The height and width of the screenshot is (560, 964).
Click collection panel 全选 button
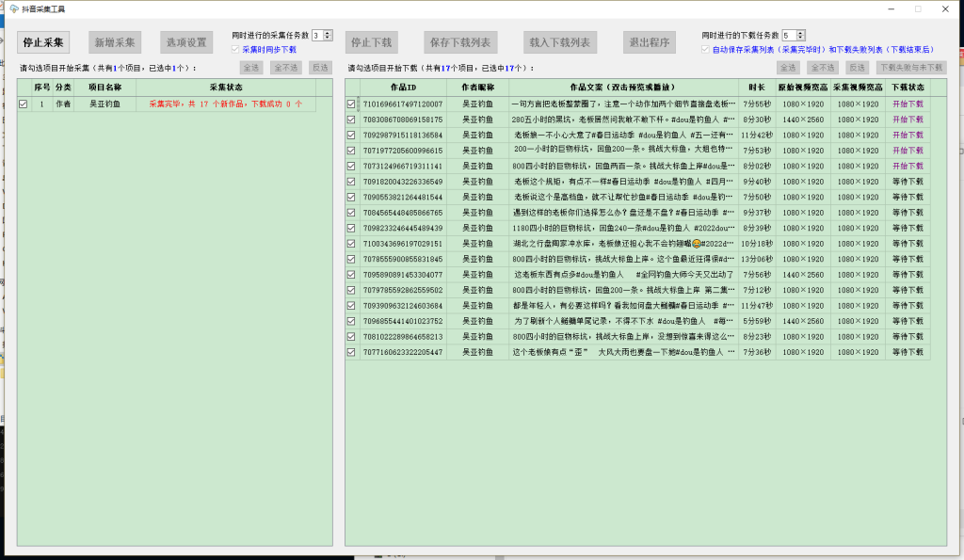[250, 68]
